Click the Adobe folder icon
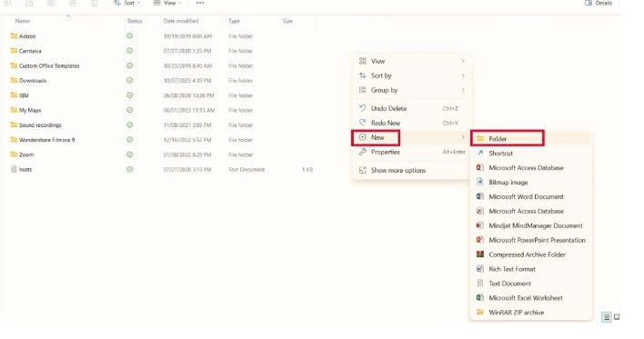 (14, 36)
